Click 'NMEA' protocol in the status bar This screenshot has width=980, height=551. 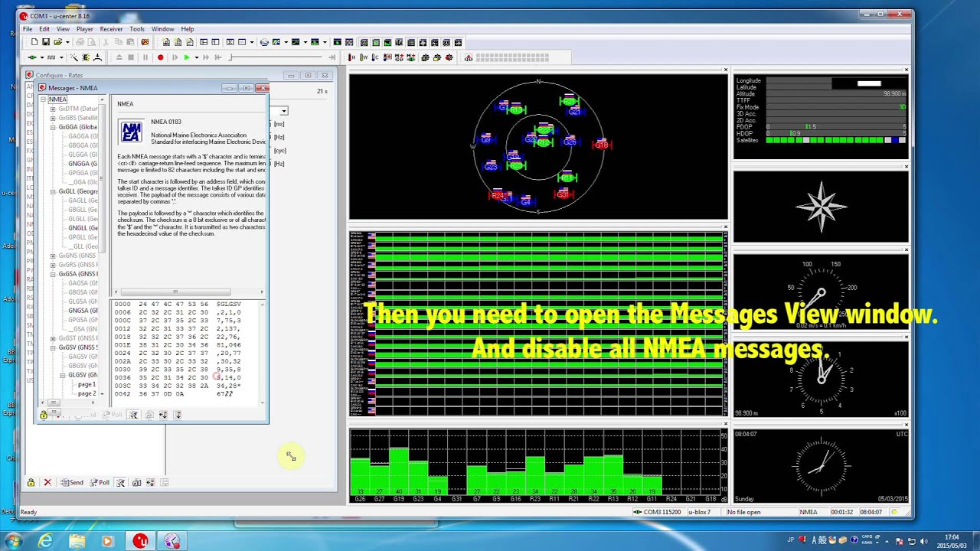pos(809,512)
